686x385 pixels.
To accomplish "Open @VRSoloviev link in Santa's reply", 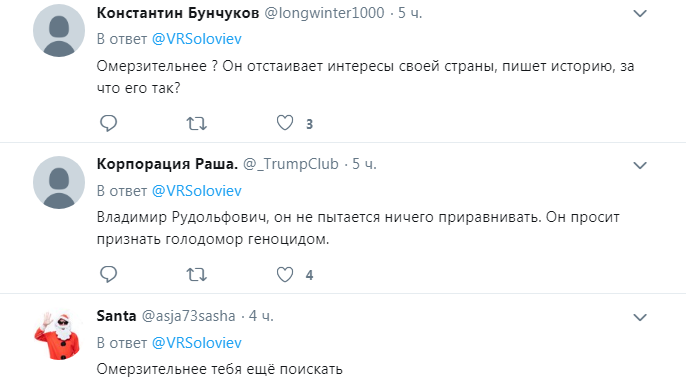I will click(x=196, y=343).
